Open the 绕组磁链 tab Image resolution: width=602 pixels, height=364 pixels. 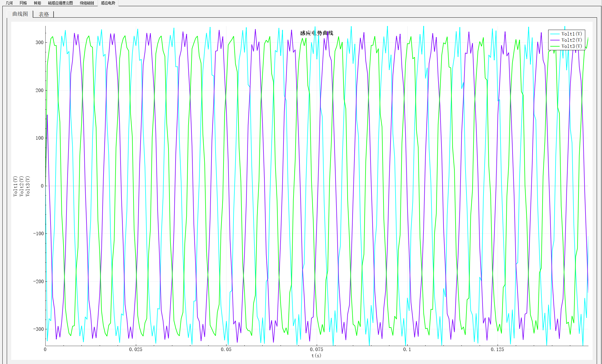pyautogui.click(x=87, y=3)
